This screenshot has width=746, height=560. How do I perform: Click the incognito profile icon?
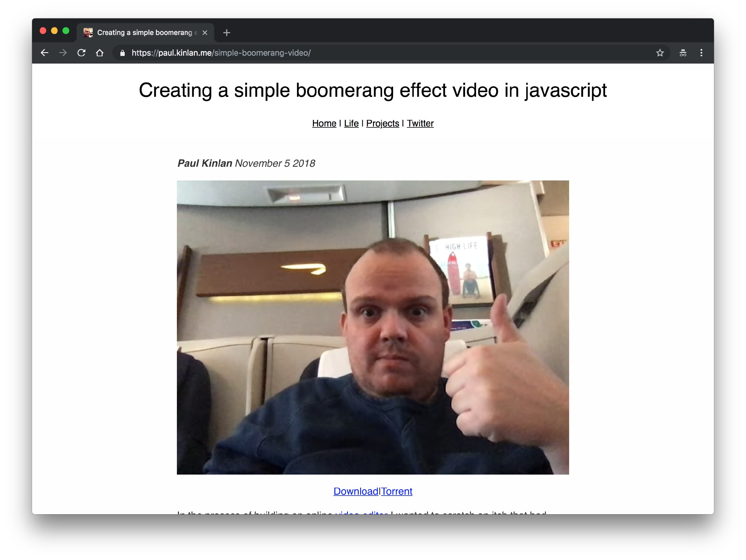(x=683, y=53)
